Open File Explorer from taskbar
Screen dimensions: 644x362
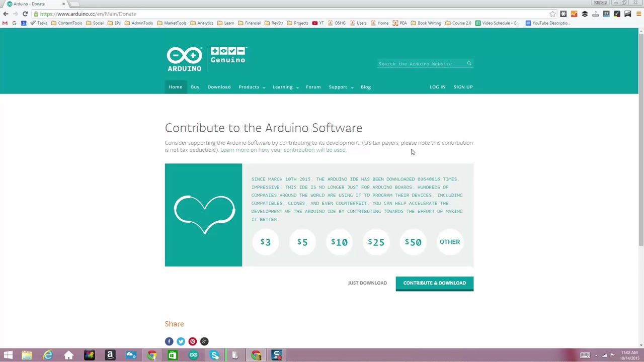pos(27,355)
